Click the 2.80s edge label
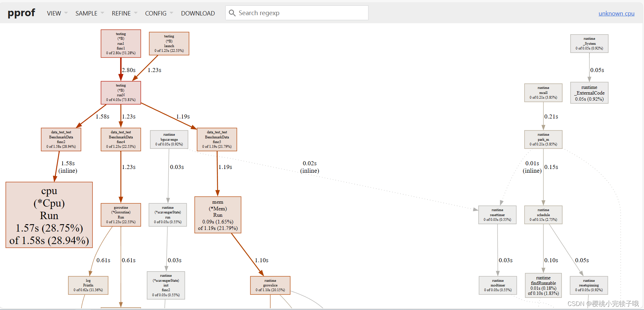Screen dimensions: 644x310 pos(129,70)
